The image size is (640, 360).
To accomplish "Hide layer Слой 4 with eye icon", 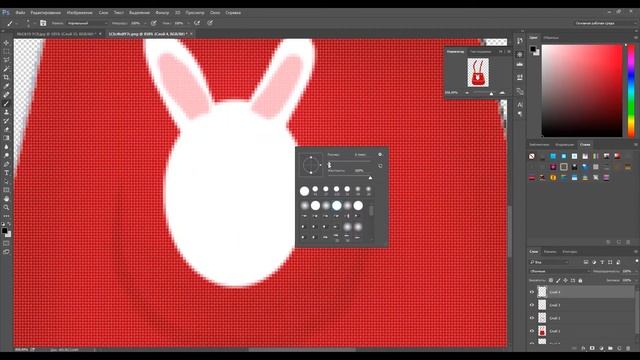I will 532,292.
